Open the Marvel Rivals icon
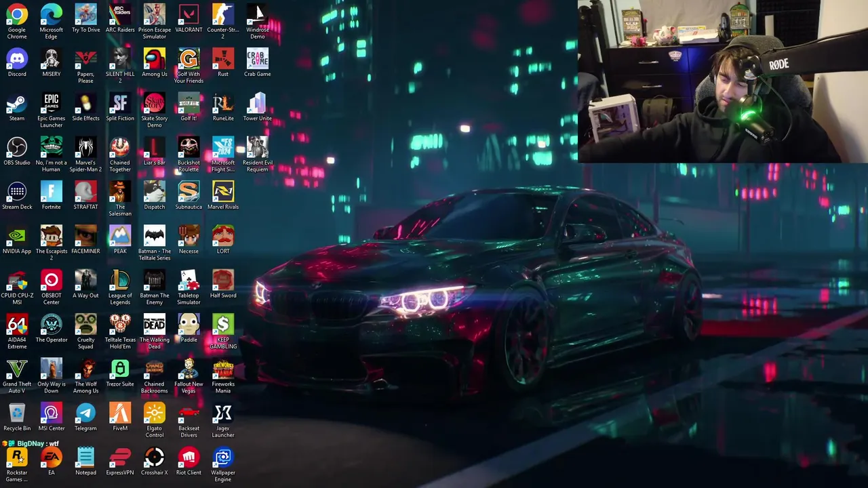The width and height of the screenshot is (868, 488). (223, 196)
